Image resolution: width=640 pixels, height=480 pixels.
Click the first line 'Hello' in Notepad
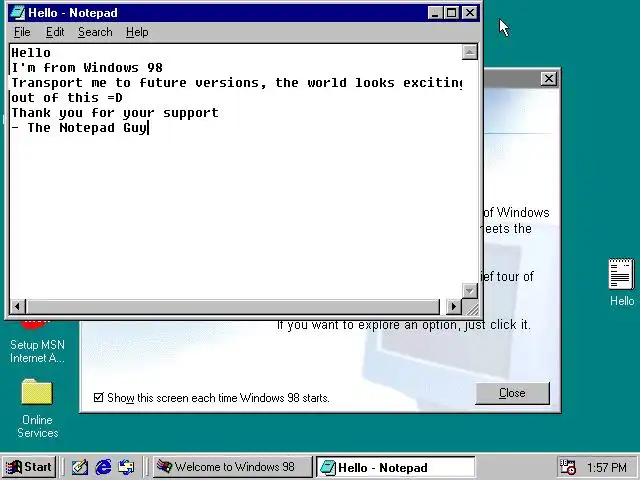[31, 53]
